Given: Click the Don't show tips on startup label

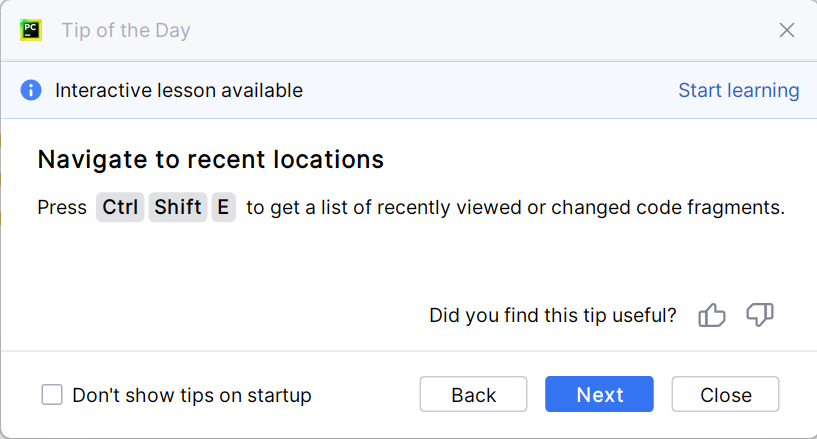Looking at the screenshot, I should (192, 395).
